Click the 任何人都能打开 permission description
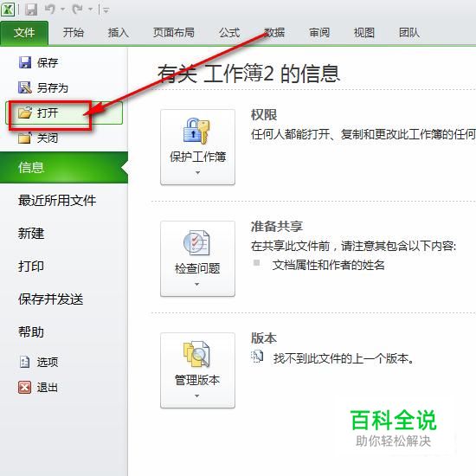Screen dimensions: 476x476 point(363,134)
